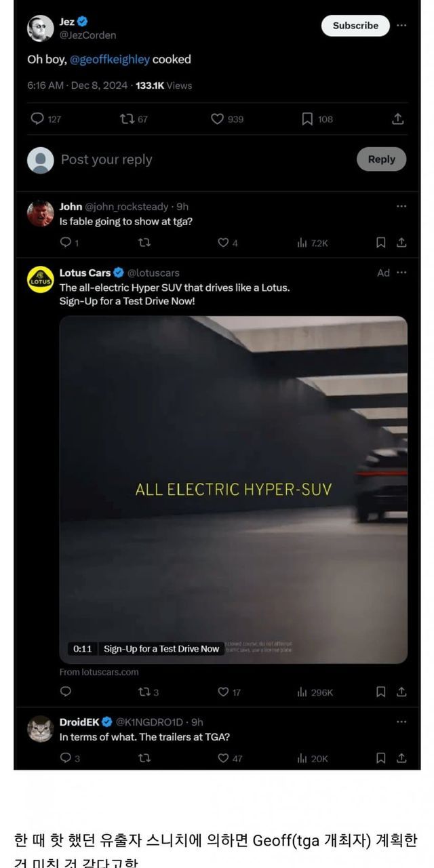Share Jez's post using the upload icon

point(398,119)
